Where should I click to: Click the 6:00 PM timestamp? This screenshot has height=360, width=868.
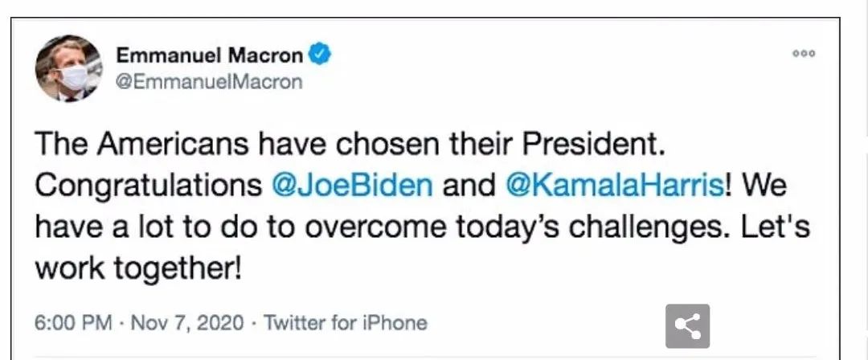[73, 323]
